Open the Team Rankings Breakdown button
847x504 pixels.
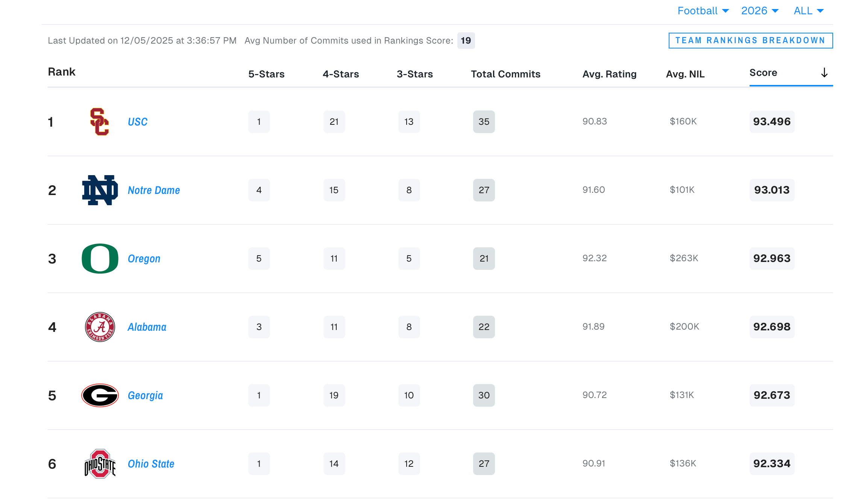point(750,41)
